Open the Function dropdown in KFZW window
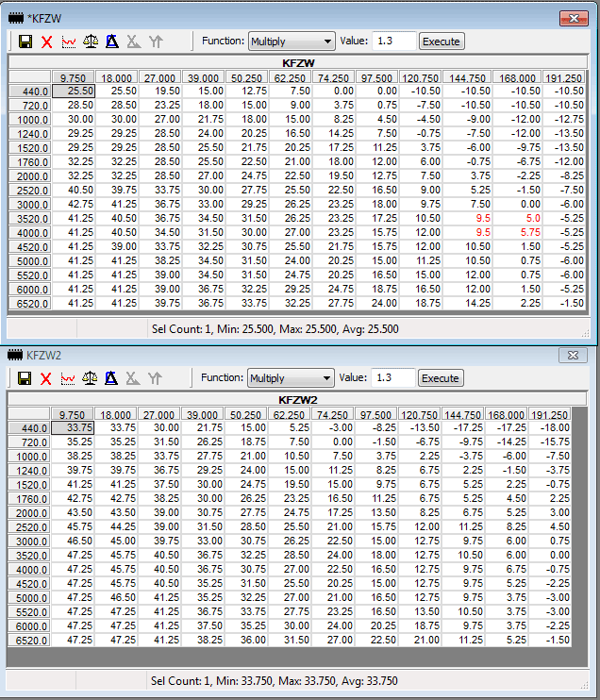The height and width of the screenshot is (700, 600). pos(292,42)
